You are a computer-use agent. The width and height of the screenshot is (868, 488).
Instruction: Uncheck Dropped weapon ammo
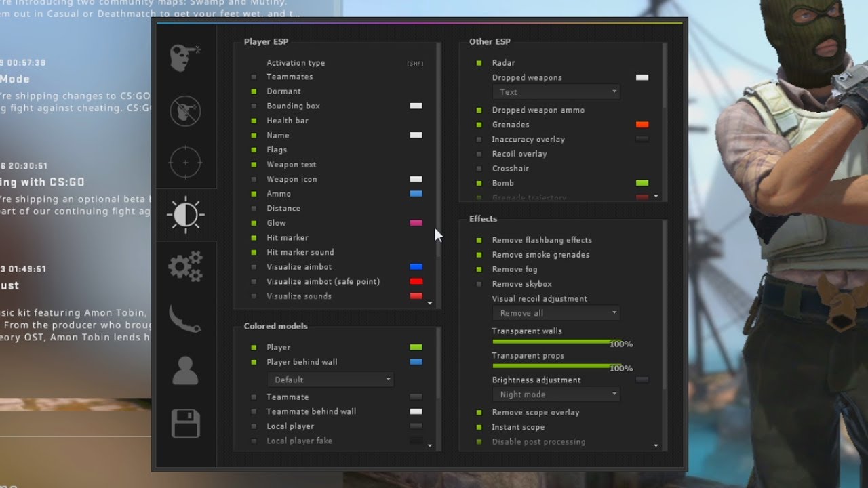click(479, 110)
